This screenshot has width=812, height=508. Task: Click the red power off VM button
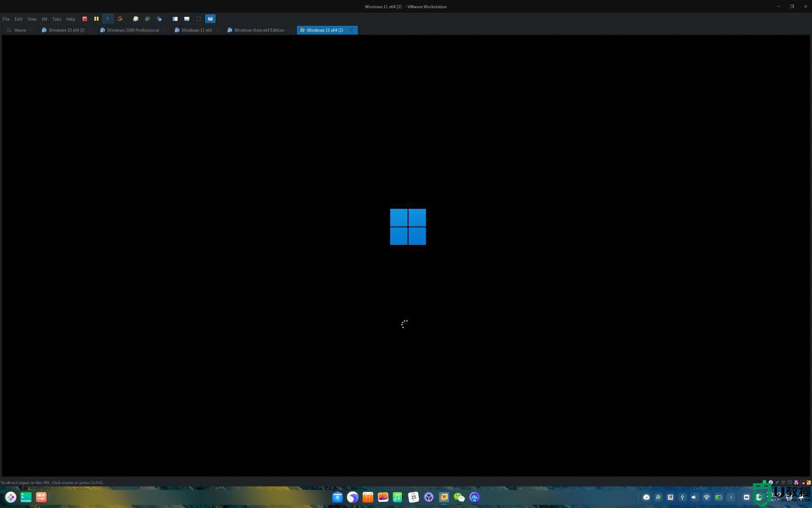click(85, 19)
